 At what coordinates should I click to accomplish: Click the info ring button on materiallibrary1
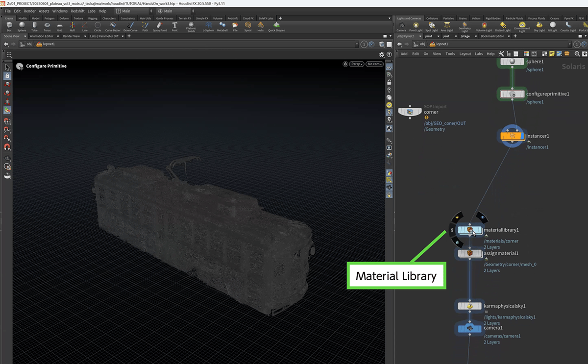[x=452, y=229]
